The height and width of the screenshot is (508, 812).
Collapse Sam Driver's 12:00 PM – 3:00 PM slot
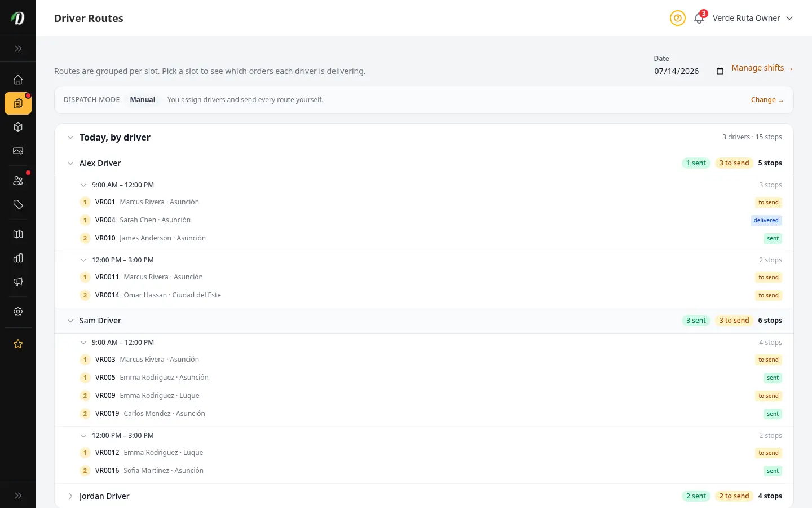click(83, 436)
